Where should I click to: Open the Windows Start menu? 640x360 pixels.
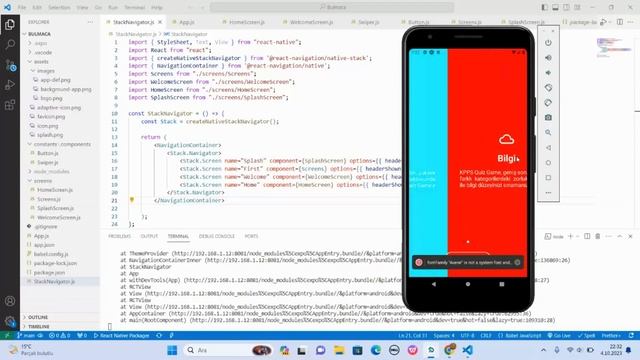click(x=172, y=350)
